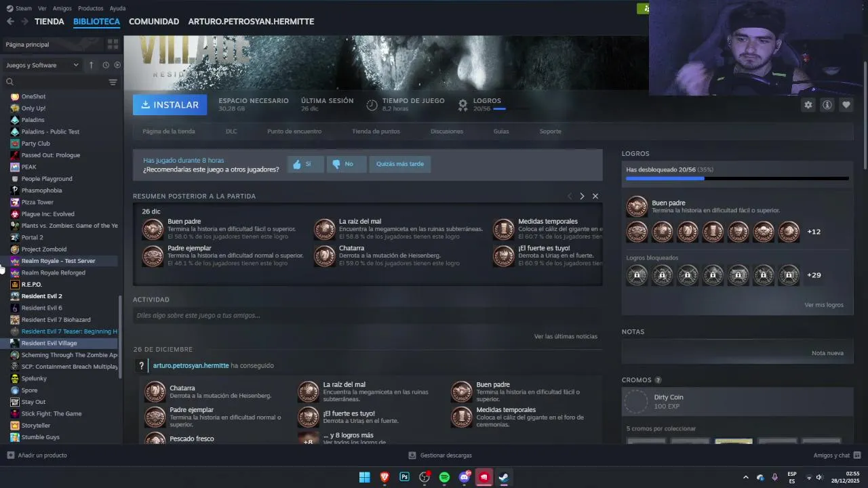The width and height of the screenshot is (868, 488).
Task: Click the INSTALAR button
Action: pyautogui.click(x=170, y=105)
